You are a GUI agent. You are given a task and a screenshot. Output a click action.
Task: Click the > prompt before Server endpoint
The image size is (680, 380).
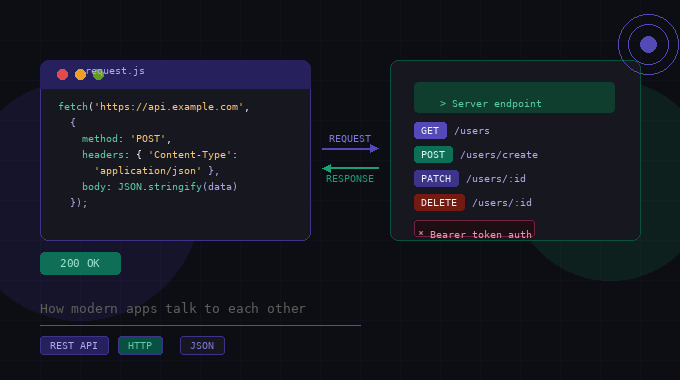pos(443,104)
